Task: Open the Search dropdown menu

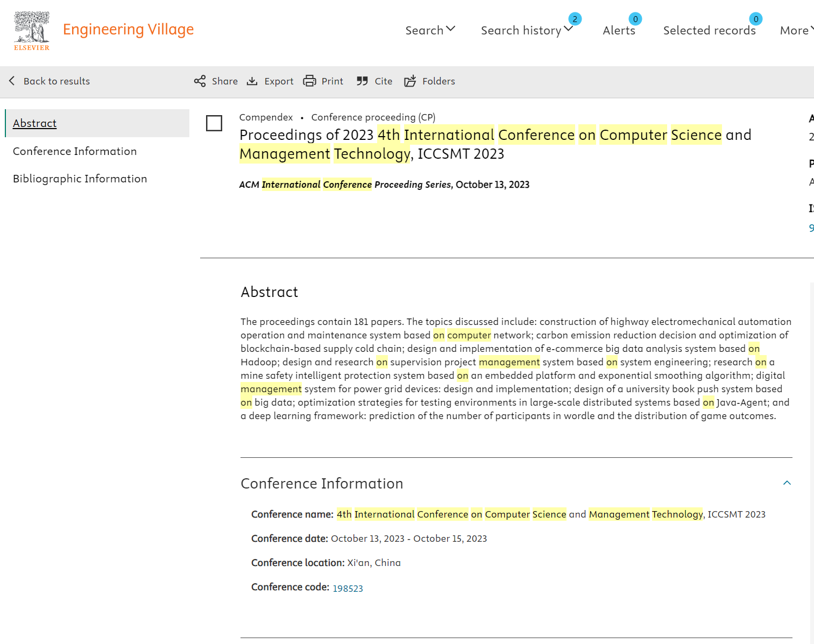Action: (430, 30)
